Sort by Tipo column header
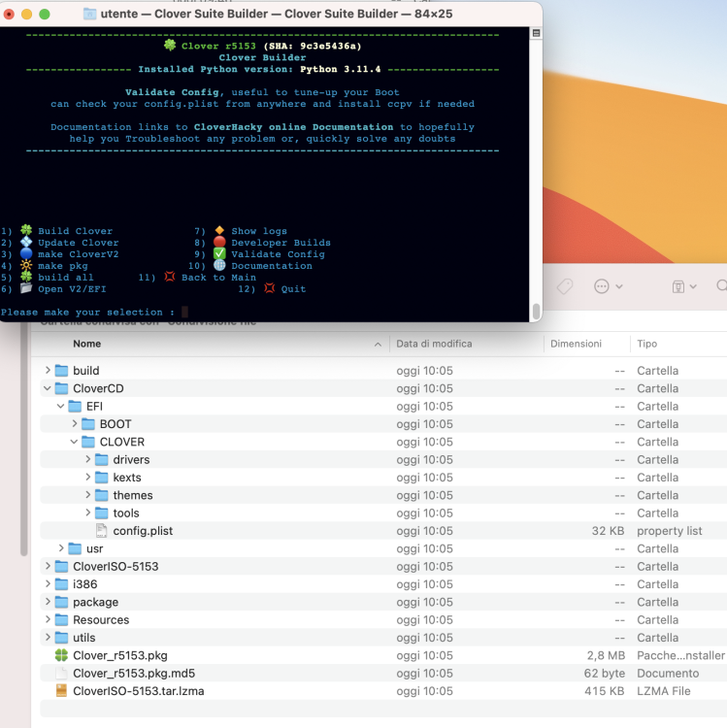This screenshot has width=727, height=728. click(646, 344)
